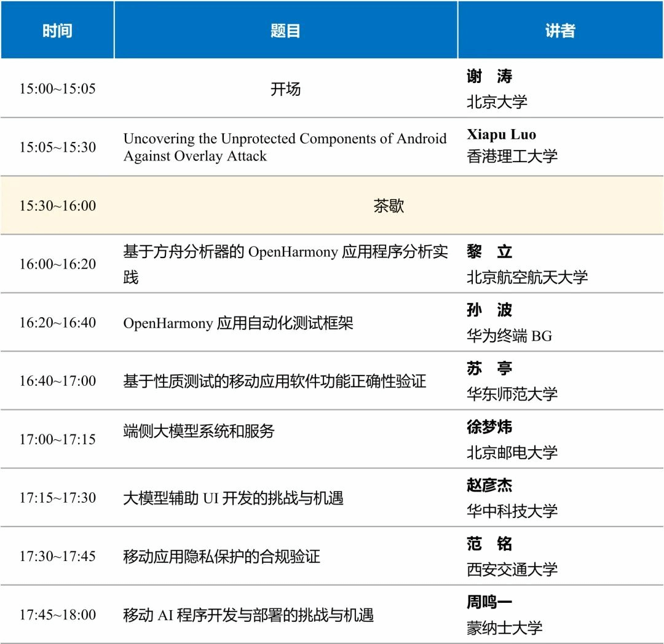Click the 讲者 column header

[x=560, y=31]
